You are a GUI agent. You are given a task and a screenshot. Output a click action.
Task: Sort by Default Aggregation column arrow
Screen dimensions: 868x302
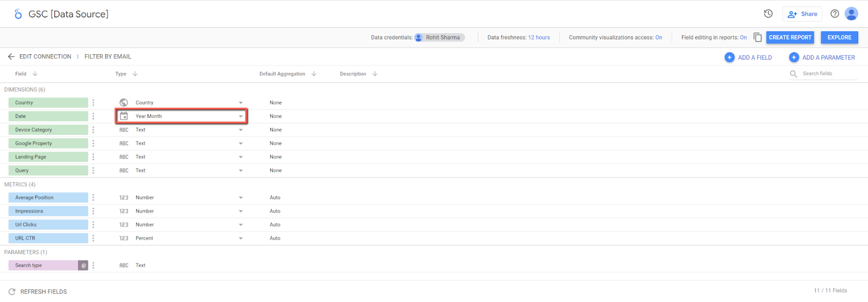point(314,74)
